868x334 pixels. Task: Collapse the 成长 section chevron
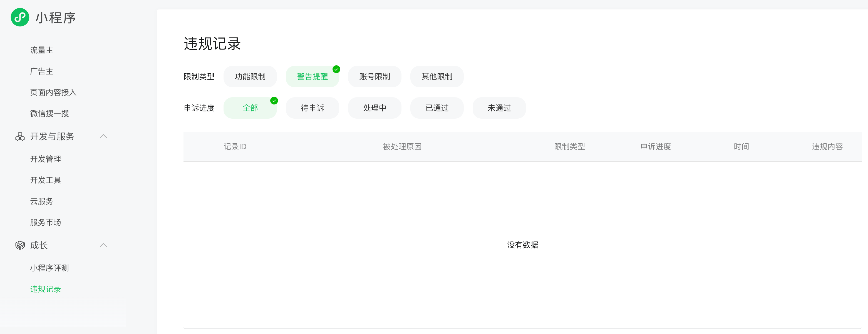(x=103, y=245)
